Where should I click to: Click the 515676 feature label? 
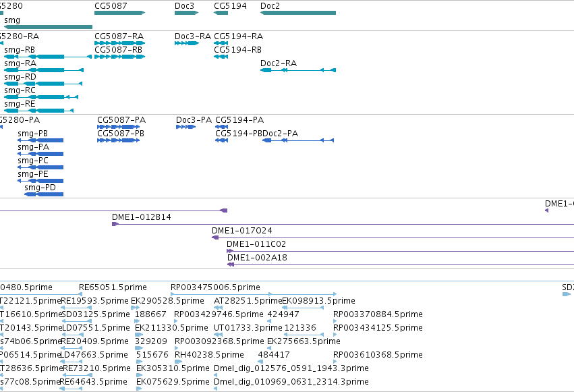(x=152, y=355)
